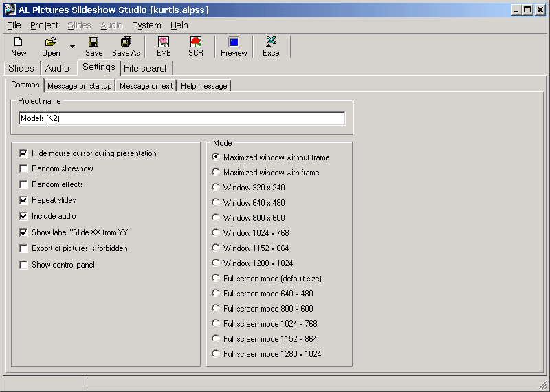
Task: Select Full screen mode 1024 x 768
Action: [x=217, y=324]
